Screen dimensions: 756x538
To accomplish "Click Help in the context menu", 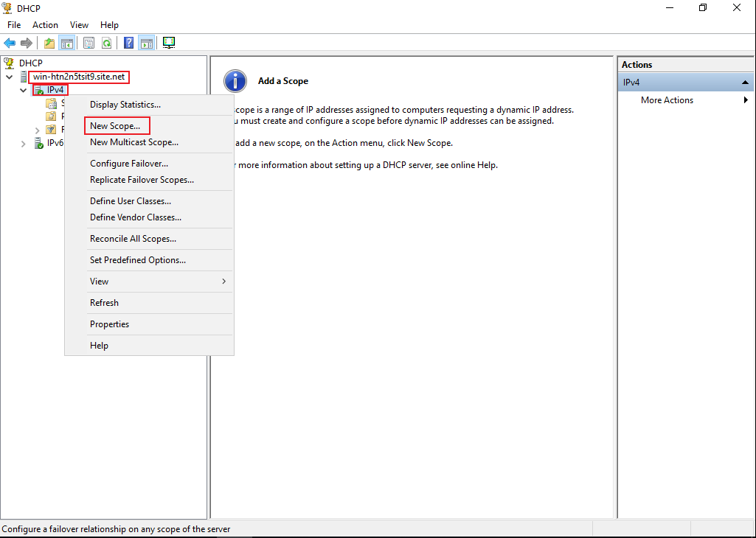I will click(x=150, y=346).
